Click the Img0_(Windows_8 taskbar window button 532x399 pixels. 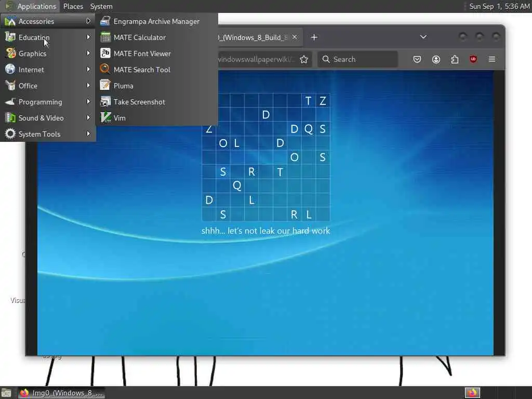pyautogui.click(x=61, y=393)
